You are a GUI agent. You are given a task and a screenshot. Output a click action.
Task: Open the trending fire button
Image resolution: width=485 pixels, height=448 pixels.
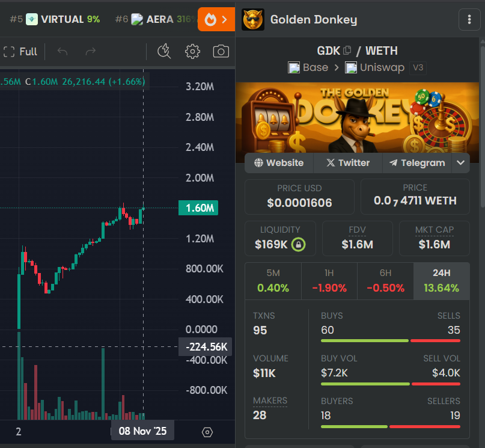216,19
